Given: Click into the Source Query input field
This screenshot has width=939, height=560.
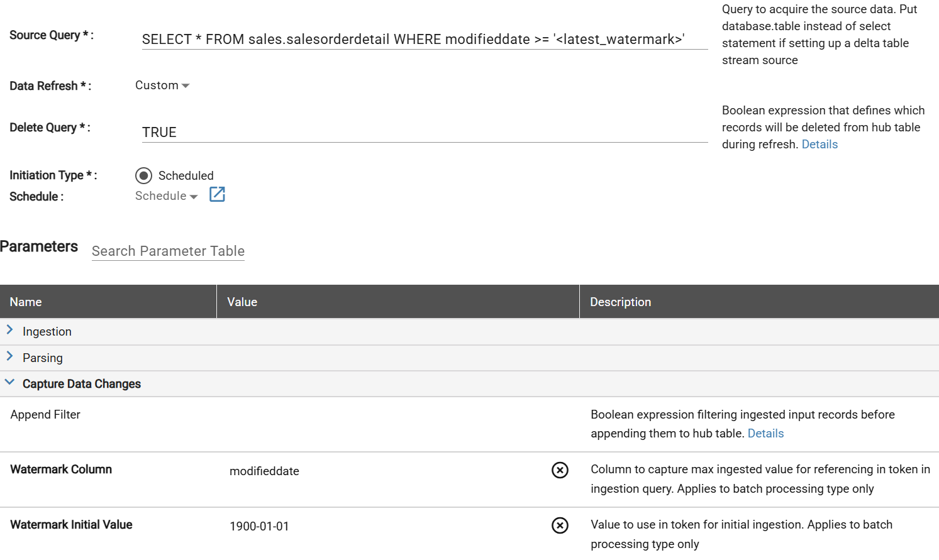Looking at the screenshot, I should click(425, 39).
